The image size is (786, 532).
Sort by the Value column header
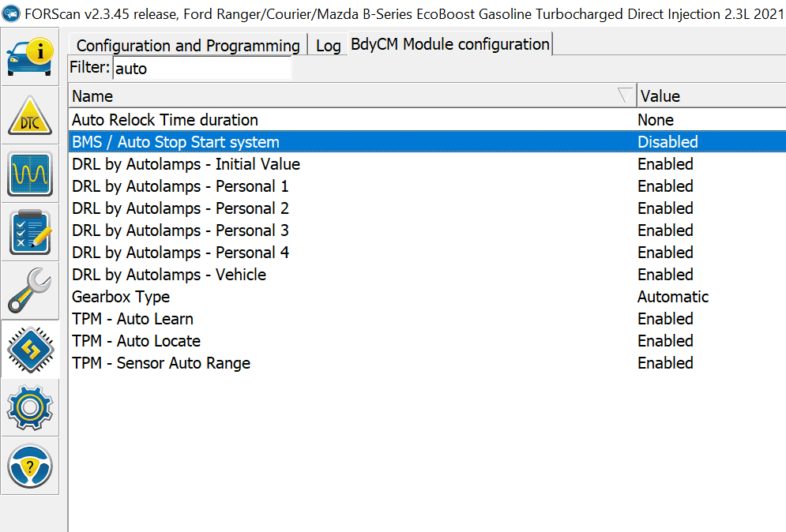(712, 96)
